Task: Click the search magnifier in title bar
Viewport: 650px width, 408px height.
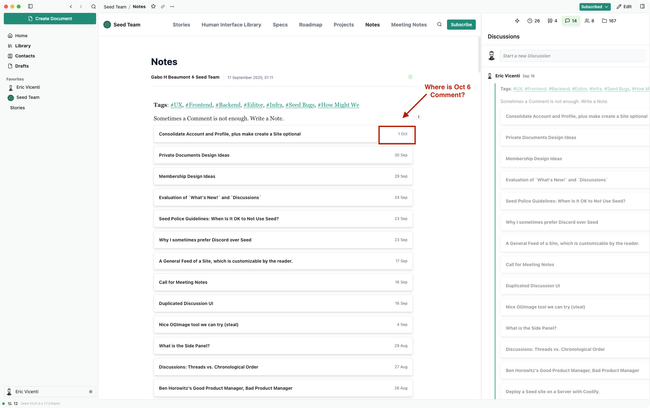Action: 94,6
